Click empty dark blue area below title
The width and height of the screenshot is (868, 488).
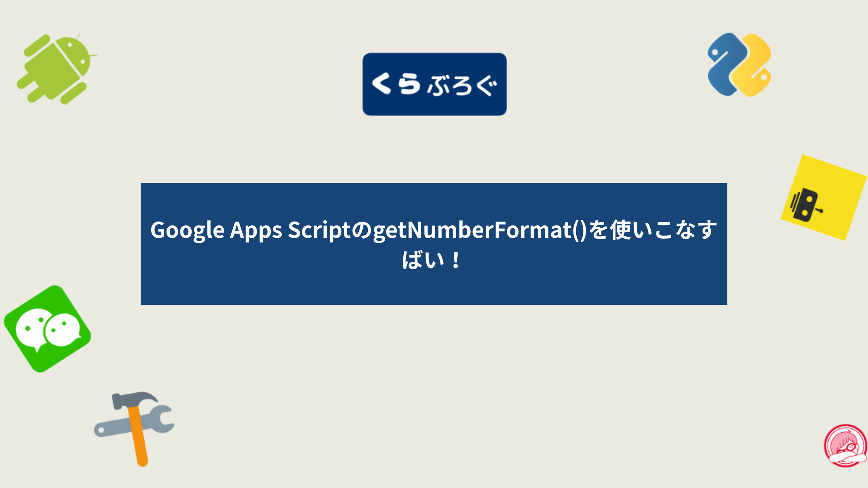coord(434,289)
